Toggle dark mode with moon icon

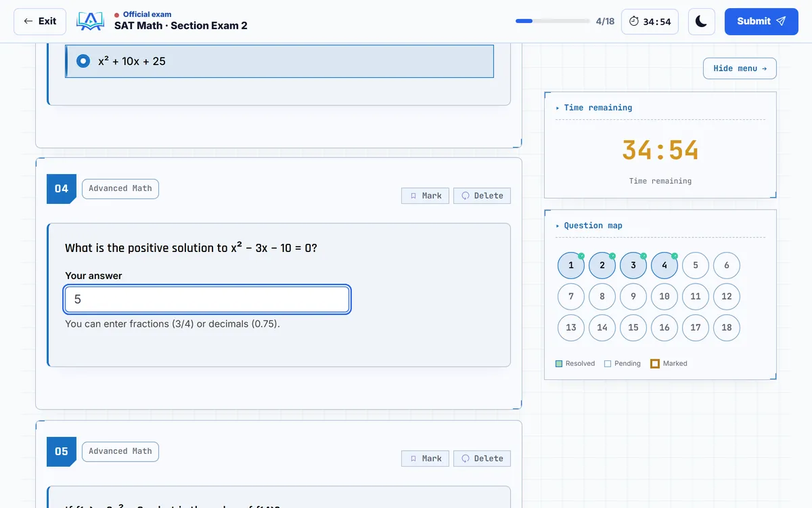pyautogui.click(x=702, y=22)
